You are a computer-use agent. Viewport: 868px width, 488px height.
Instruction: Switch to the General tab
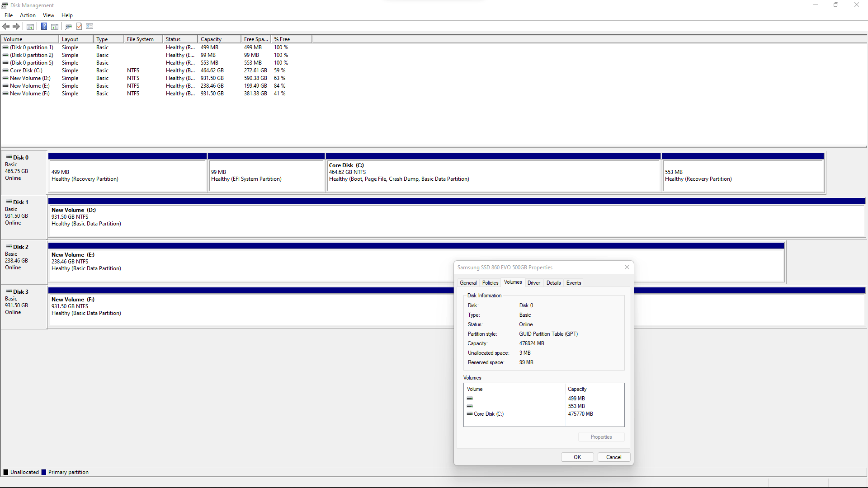[468, 283]
